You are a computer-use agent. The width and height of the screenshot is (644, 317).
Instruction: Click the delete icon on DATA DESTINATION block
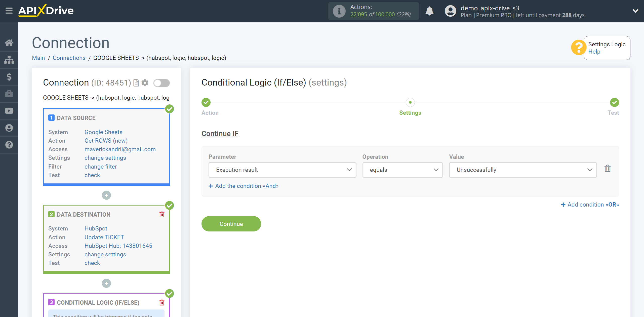tap(162, 215)
